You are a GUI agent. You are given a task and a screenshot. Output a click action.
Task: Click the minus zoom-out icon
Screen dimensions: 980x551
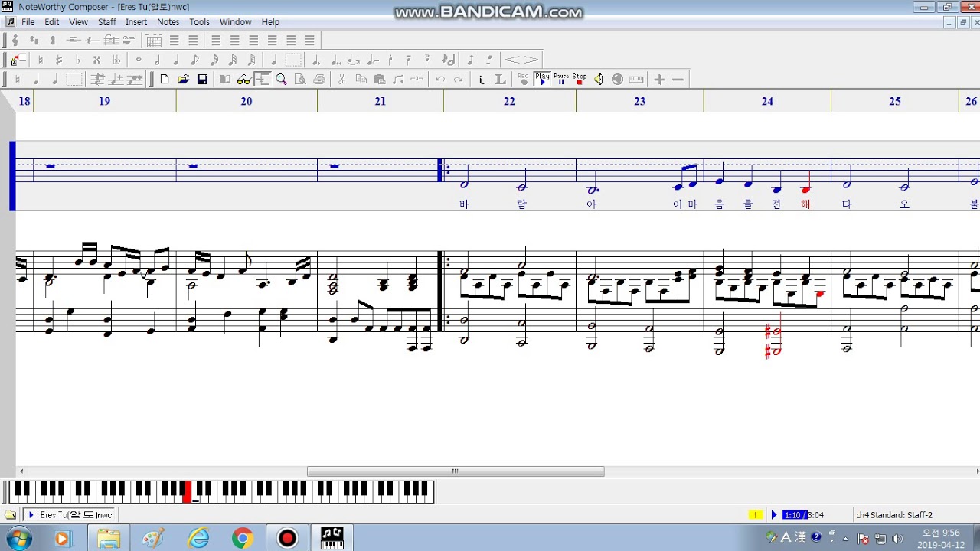[x=678, y=80]
